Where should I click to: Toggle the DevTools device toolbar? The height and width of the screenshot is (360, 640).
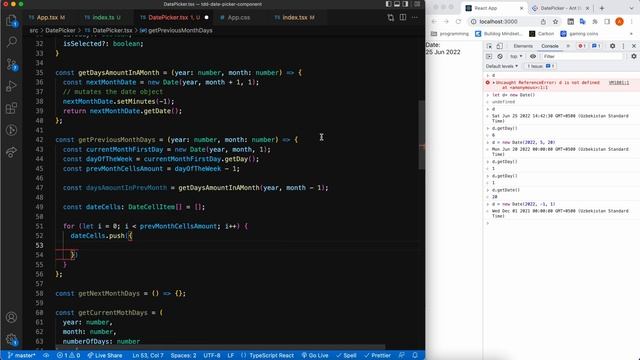pyautogui.click(x=499, y=46)
